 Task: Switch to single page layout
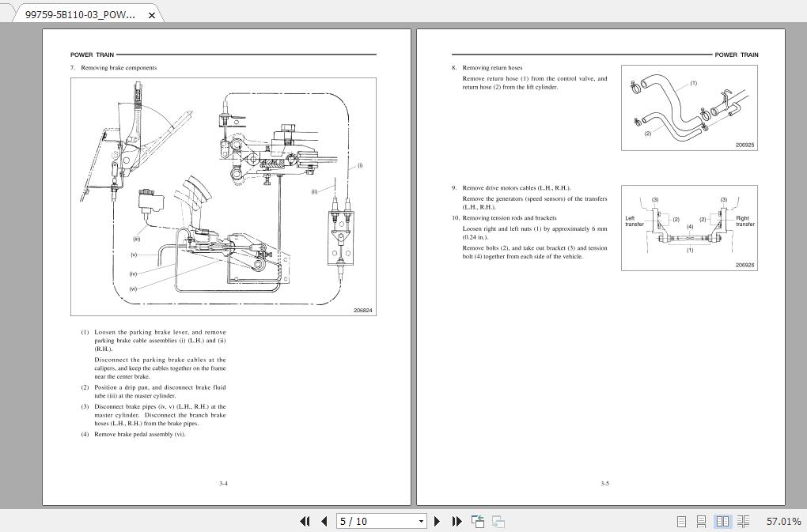click(x=680, y=522)
